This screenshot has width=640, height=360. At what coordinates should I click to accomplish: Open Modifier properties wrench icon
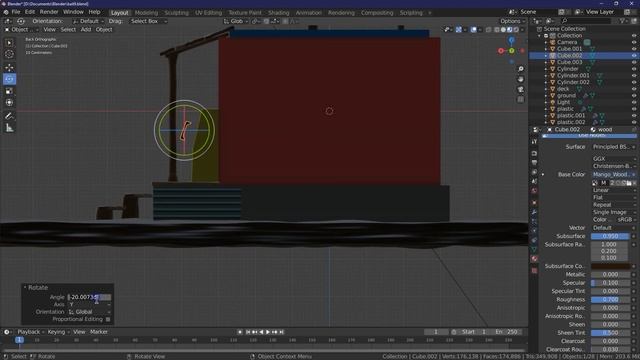[x=534, y=212]
